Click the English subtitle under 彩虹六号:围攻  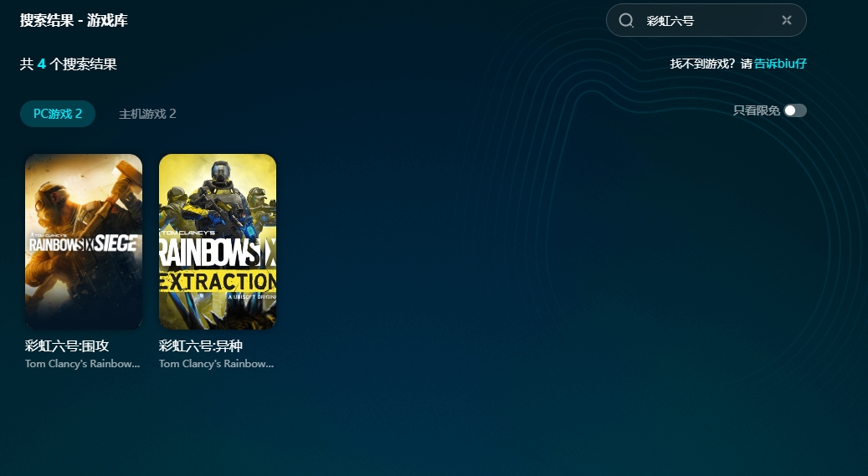83,364
